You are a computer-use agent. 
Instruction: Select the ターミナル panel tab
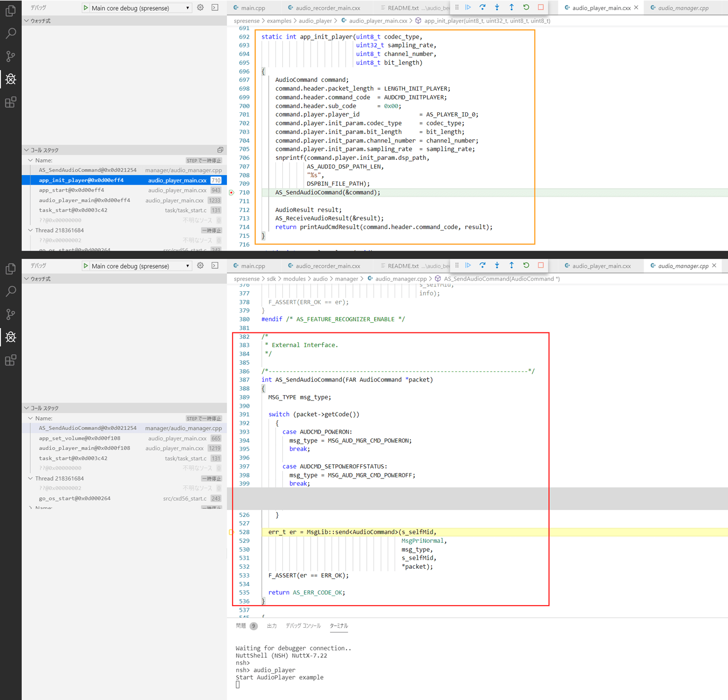point(339,626)
